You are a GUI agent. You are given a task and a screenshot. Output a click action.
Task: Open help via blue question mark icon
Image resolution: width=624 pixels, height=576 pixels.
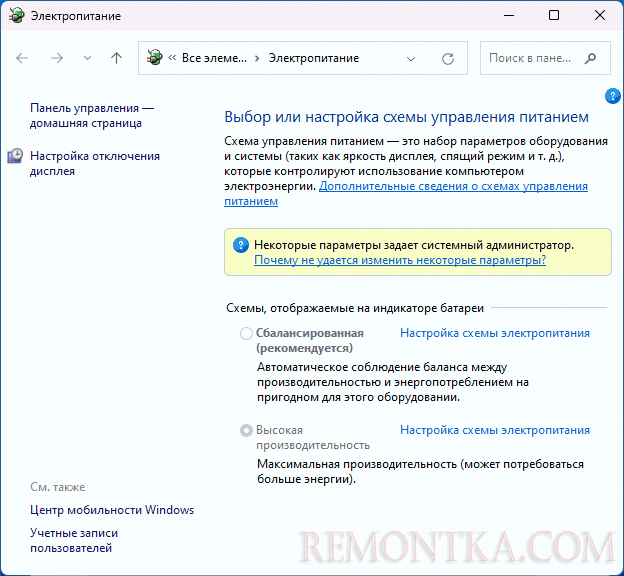(x=613, y=96)
